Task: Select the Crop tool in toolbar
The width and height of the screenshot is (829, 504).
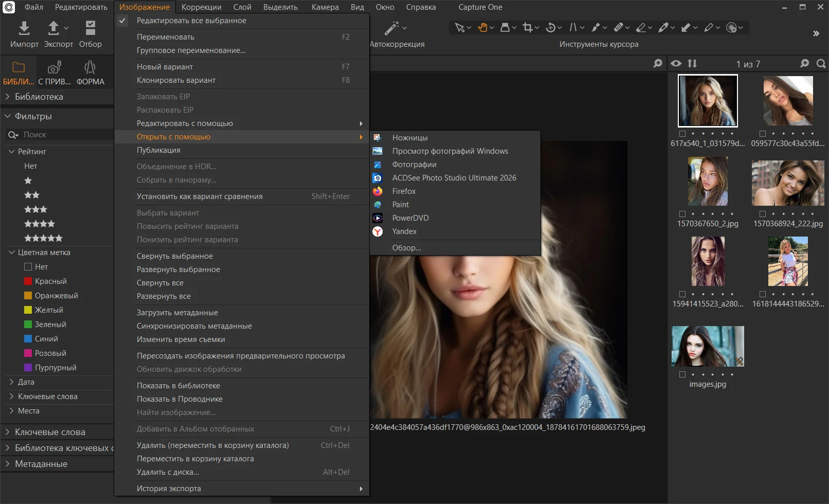Action: (528, 28)
